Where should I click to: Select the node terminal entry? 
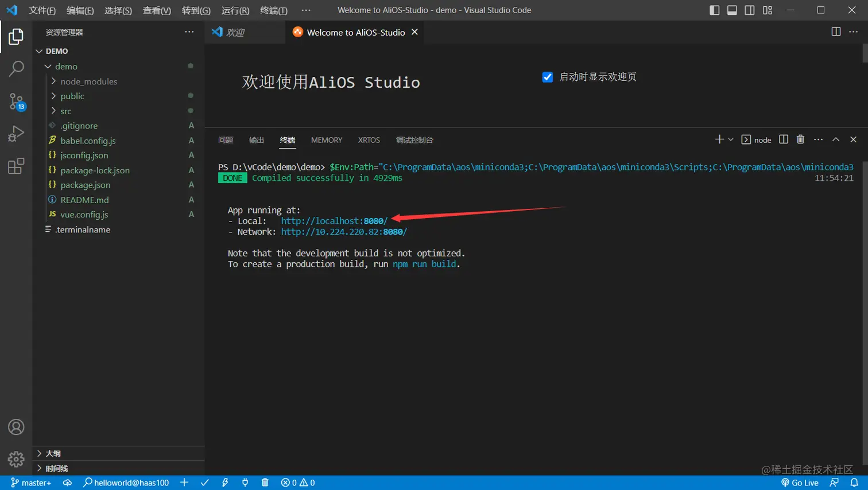[756, 139]
